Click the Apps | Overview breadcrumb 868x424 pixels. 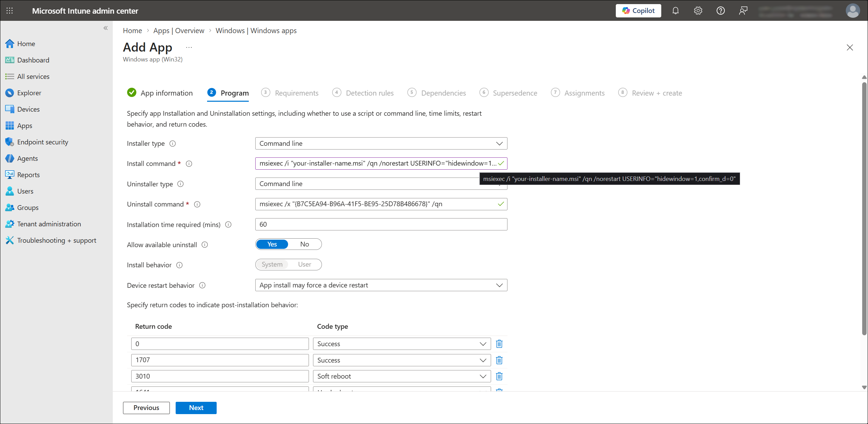tap(179, 31)
